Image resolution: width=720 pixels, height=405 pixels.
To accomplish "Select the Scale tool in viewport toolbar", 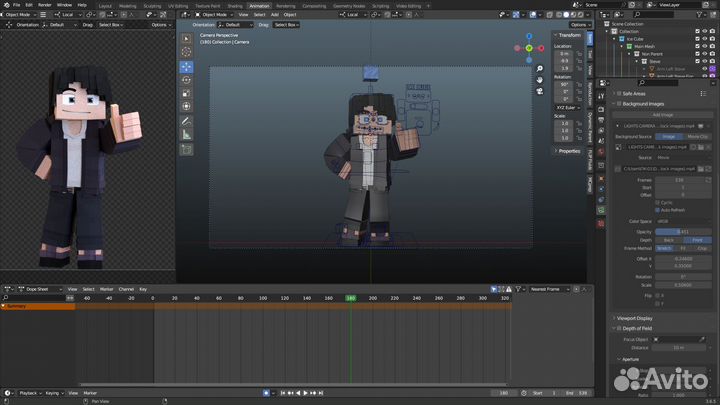I will click(186, 93).
